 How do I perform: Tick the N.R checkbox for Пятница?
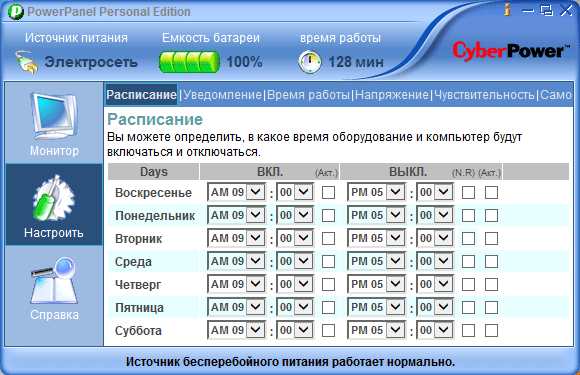[x=468, y=307]
